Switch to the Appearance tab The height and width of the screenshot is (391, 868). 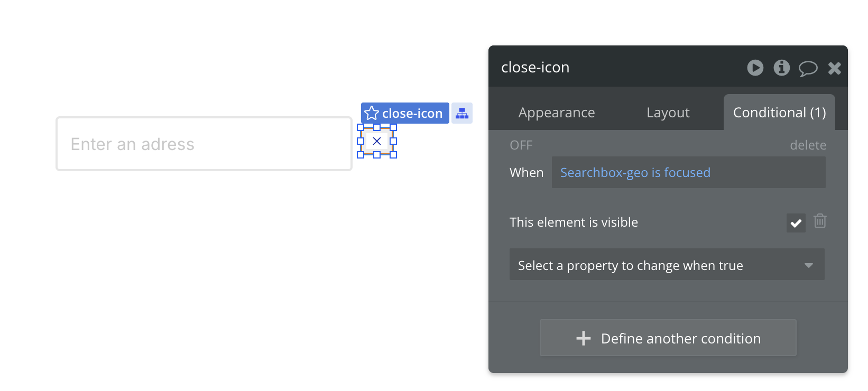[x=556, y=113]
